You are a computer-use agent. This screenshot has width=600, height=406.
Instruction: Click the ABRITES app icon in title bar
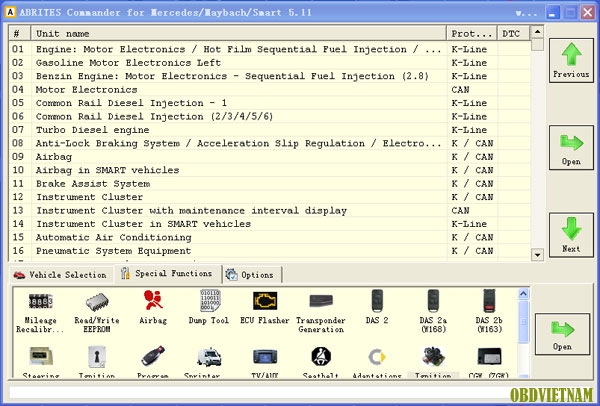[x=10, y=12]
